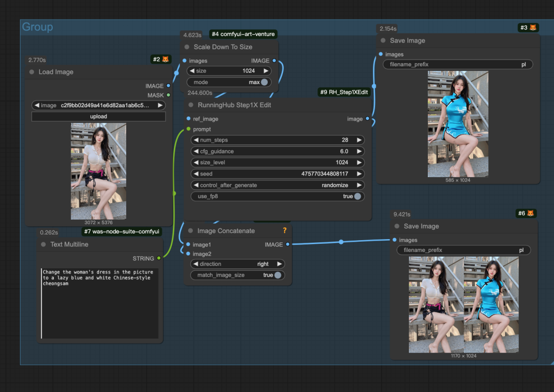The height and width of the screenshot is (392, 554).
Task: Toggle the use_fp8 switch
Action: (x=357, y=197)
